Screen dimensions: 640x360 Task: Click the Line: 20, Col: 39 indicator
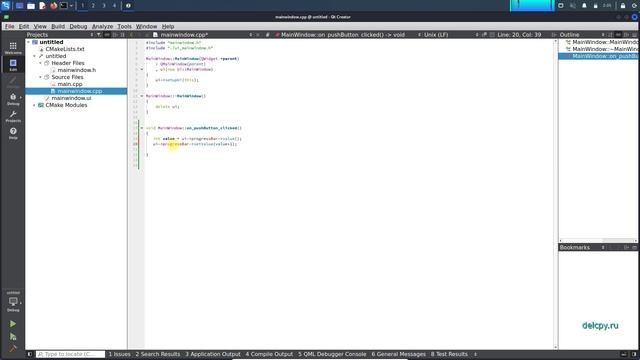click(519, 35)
